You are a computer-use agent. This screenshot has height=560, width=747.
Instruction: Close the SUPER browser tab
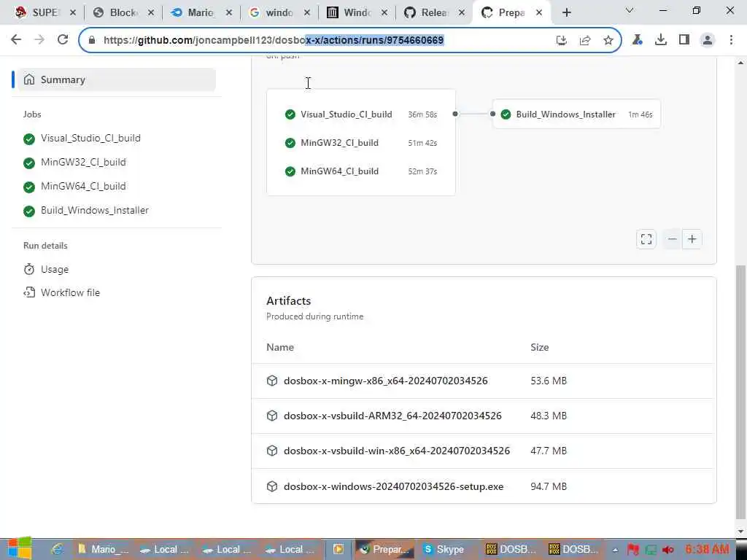pos(72,13)
